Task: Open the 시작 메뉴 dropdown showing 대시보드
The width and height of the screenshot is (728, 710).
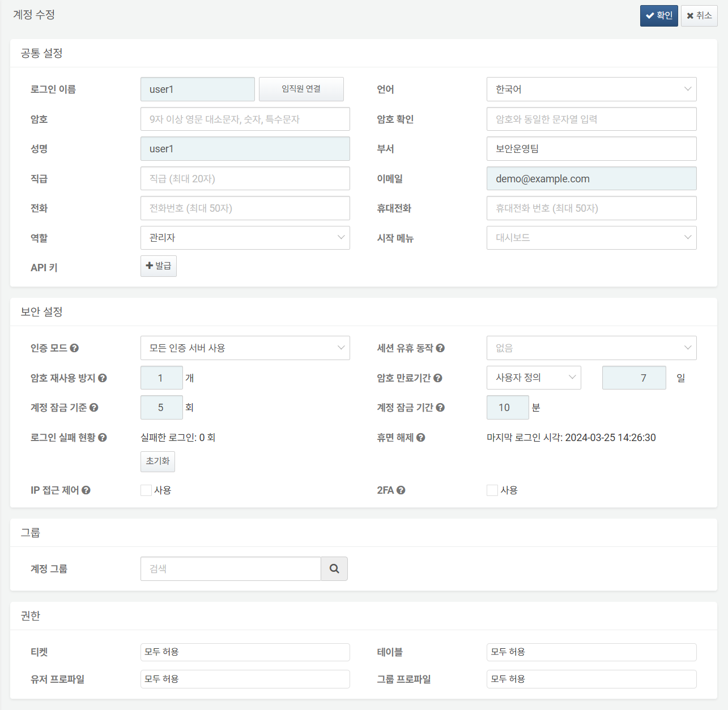Action: [x=591, y=238]
